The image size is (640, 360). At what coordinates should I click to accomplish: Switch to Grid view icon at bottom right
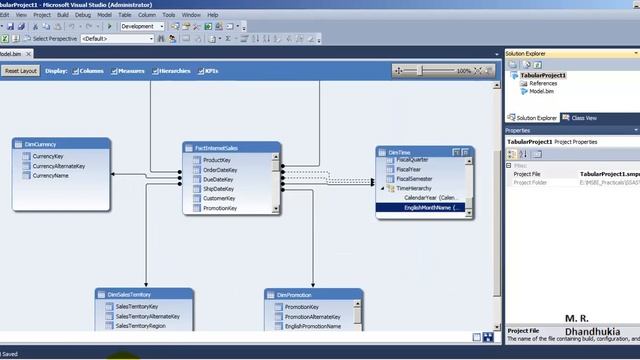(x=476, y=337)
